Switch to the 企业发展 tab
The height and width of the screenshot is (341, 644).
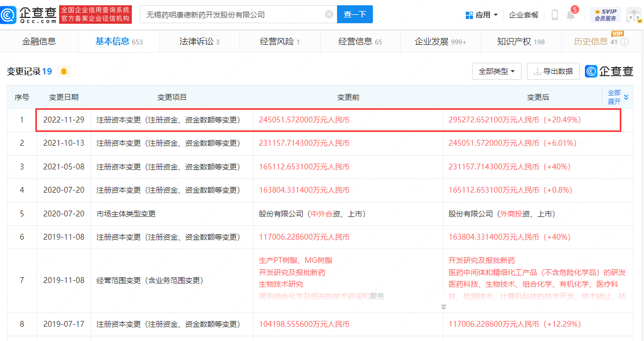(x=440, y=41)
